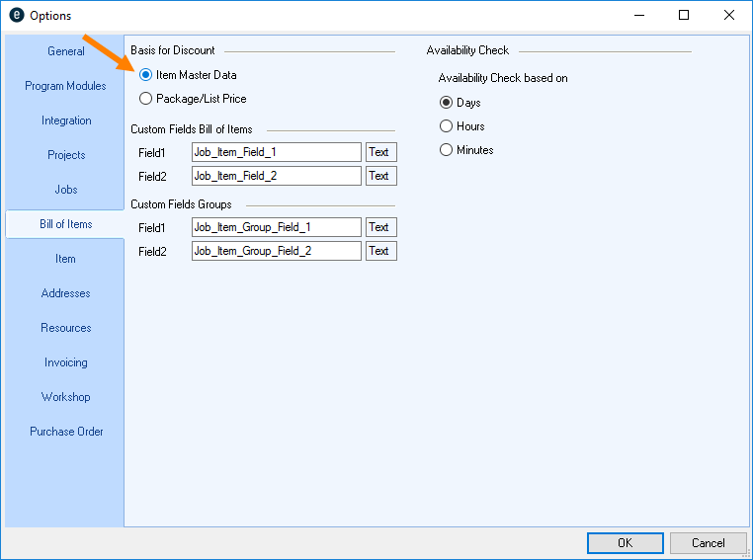
Task: Click Text button beside Job_Item_Group_Field_1
Action: click(x=379, y=227)
